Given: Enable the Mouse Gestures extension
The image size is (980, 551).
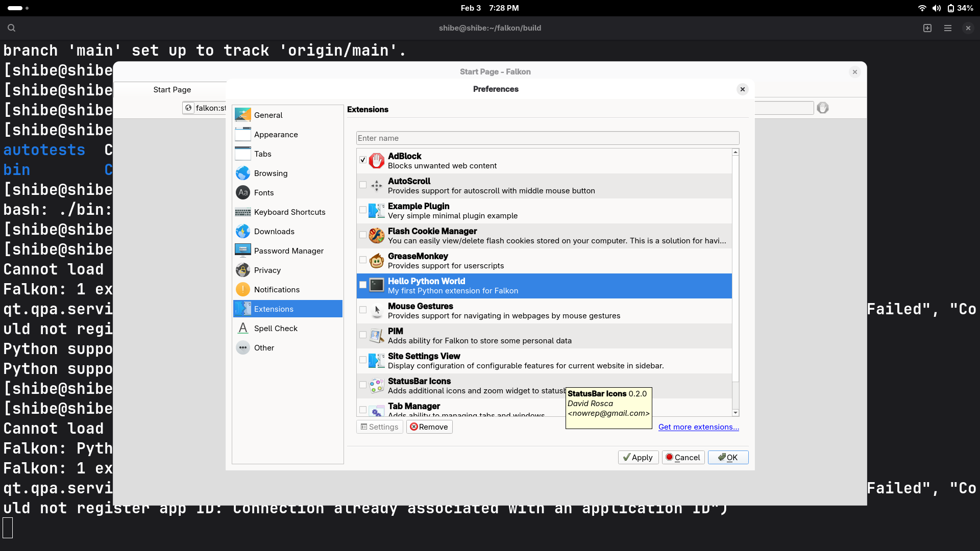Looking at the screenshot, I should coord(362,310).
